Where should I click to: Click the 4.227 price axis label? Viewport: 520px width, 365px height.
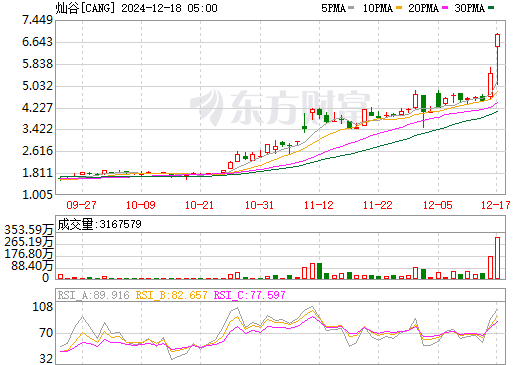[x=38, y=108]
